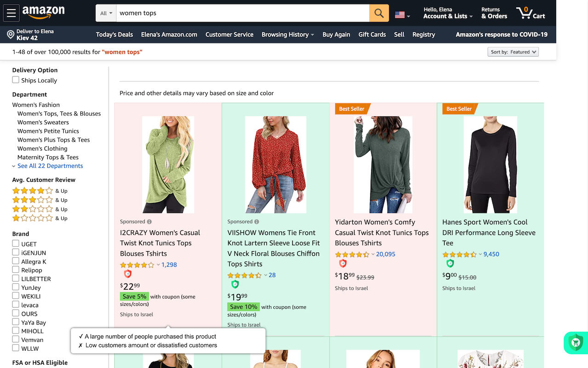The image size is (588, 368).
Task: Go to Customer Service
Action: 229,34
